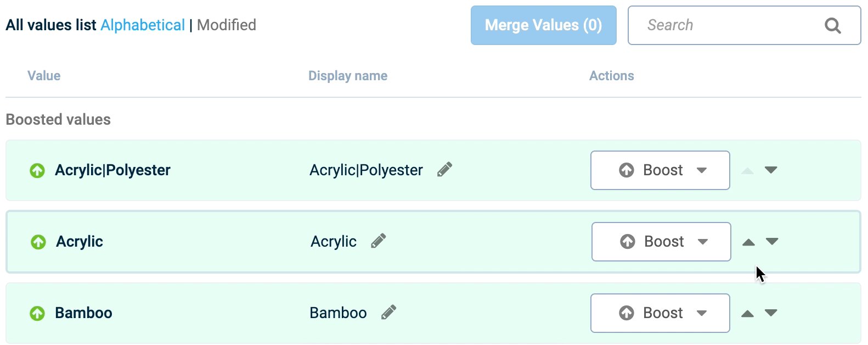This screenshot has height=345, width=868.
Task: Click the green boost icon beside Acrylic value
Action: click(x=38, y=242)
